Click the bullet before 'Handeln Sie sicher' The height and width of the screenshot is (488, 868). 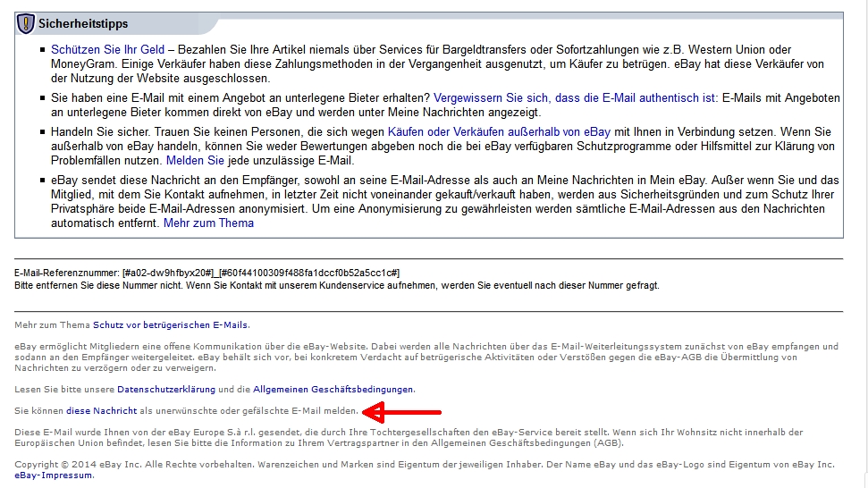(42, 131)
